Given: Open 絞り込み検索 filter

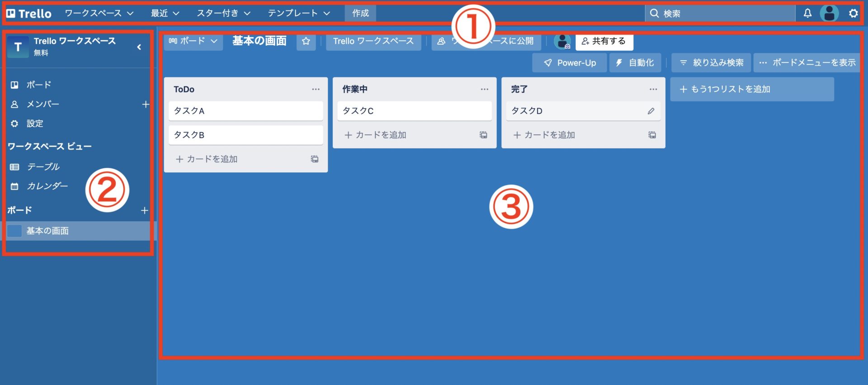Looking at the screenshot, I should click(x=711, y=63).
